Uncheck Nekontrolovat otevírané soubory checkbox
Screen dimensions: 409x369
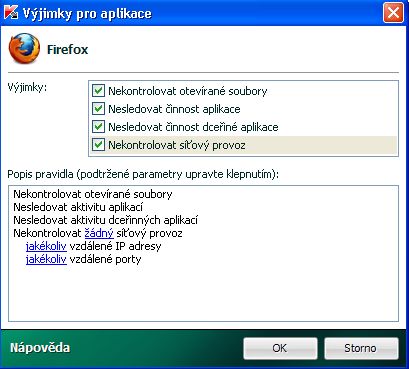[98, 91]
